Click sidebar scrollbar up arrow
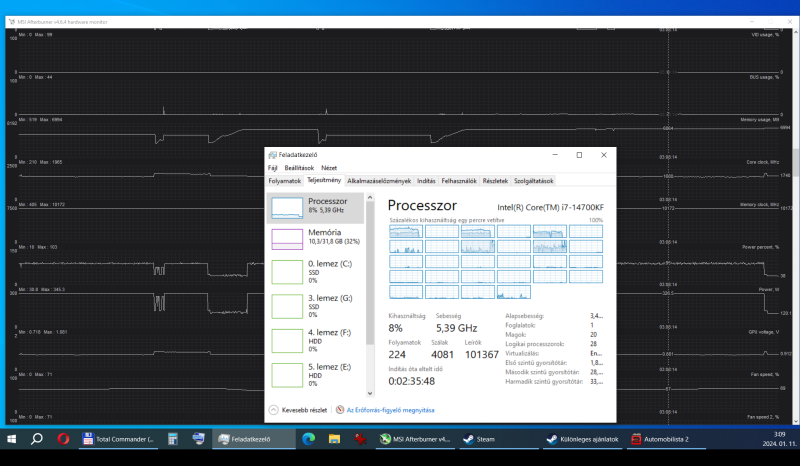The width and height of the screenshot is (800, 466). (x=370, y=197)
